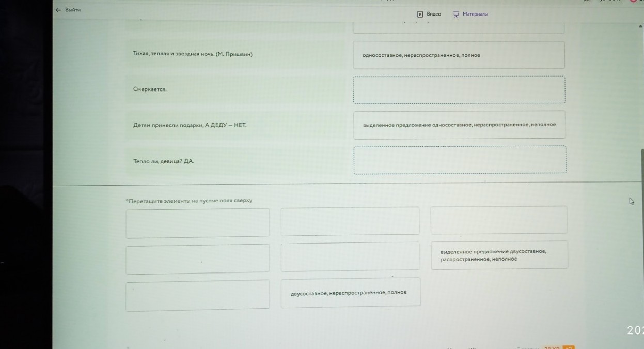Viewport: 644px width, 349px height.
Task: Click the empty answer field beside 'Смеркается.'
Action: tap(459, 90)
